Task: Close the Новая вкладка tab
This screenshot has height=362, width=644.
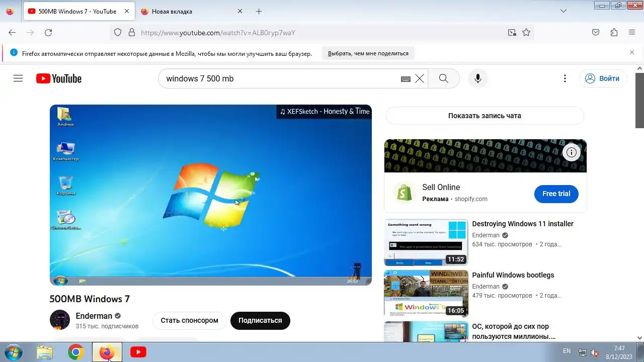Action: (x=239, y=11)
